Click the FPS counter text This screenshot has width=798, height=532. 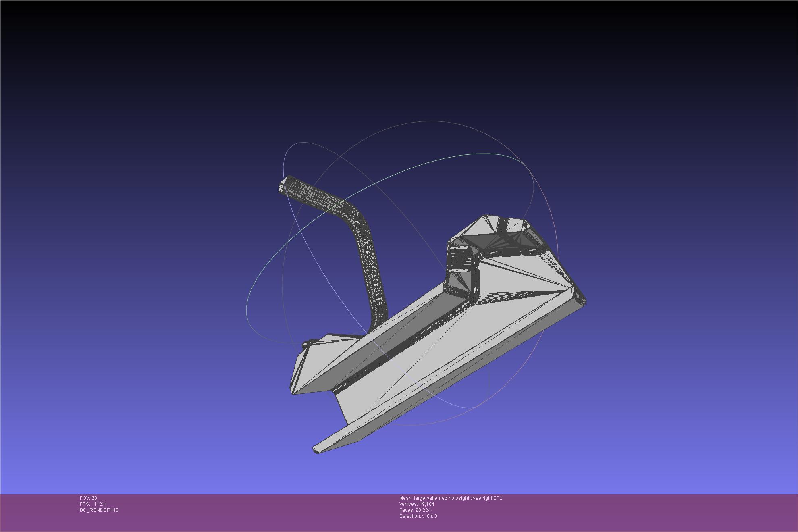coord(93,504)
